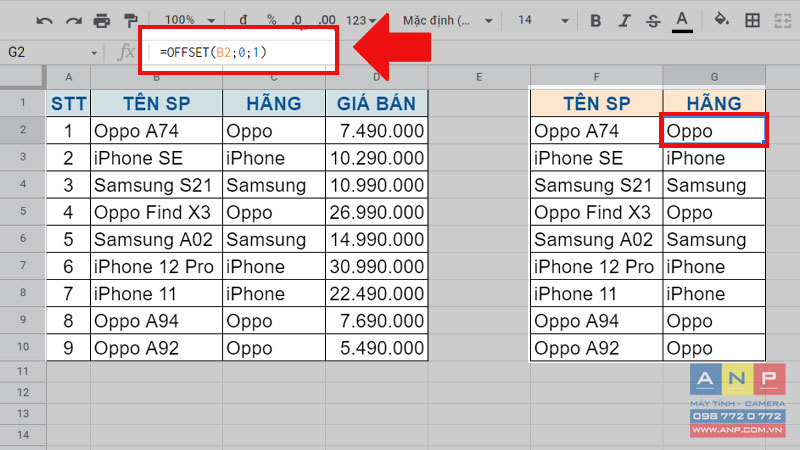Apply percent format button
The width and height of the screenshot is (800, 450).
click(x=271, y=20)
